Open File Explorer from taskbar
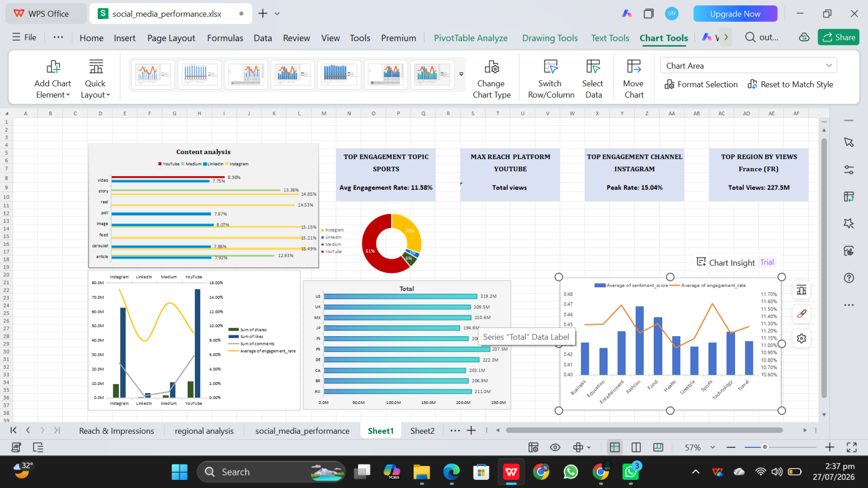Image resolution: width=868 pixels, height=488 pixels. point(422,472)
